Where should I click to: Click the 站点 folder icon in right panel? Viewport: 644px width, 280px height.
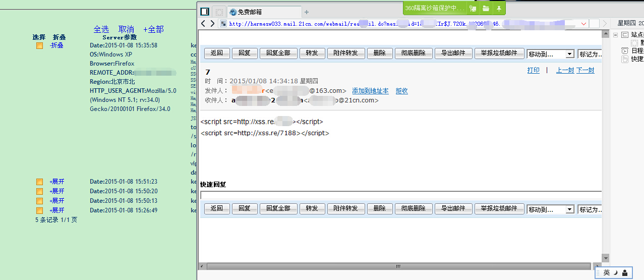tap(625, 35)
